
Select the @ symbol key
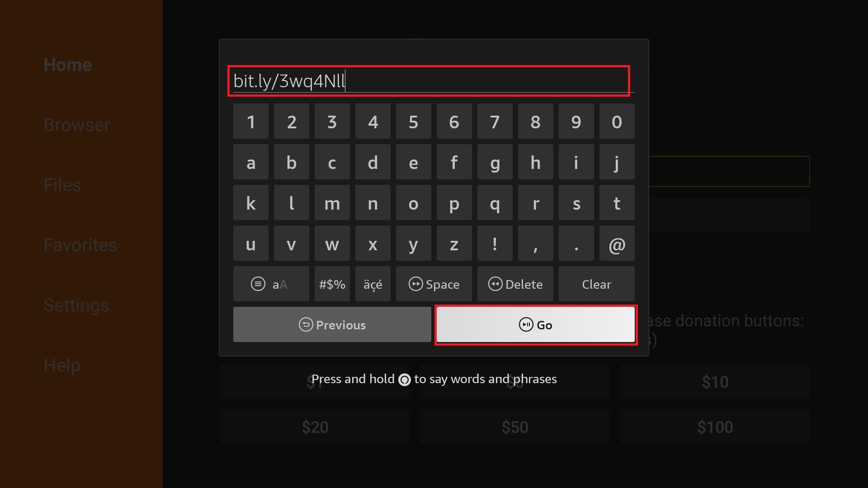(617, 244)
